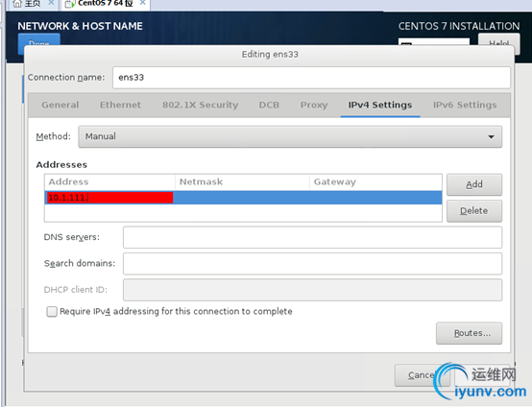
Task: Click the Connection name field
Action: tap(311, 78)
